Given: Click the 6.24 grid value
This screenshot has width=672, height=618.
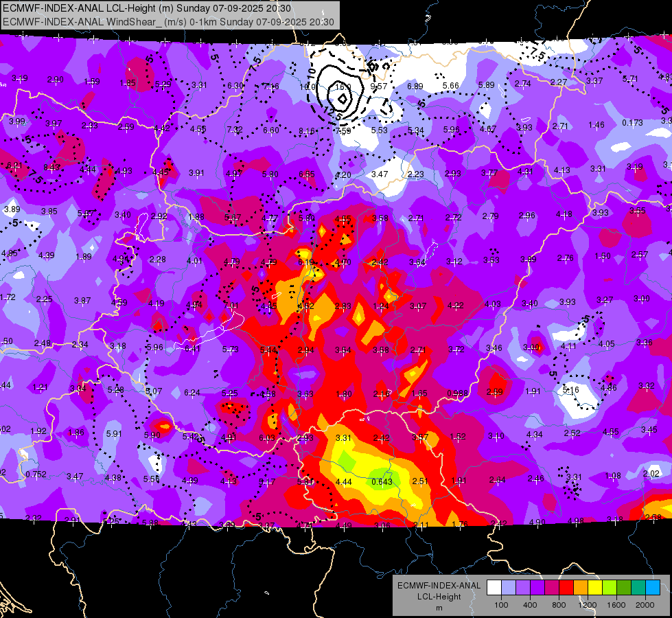Looking at the screenshot, I should click(192, 393).
